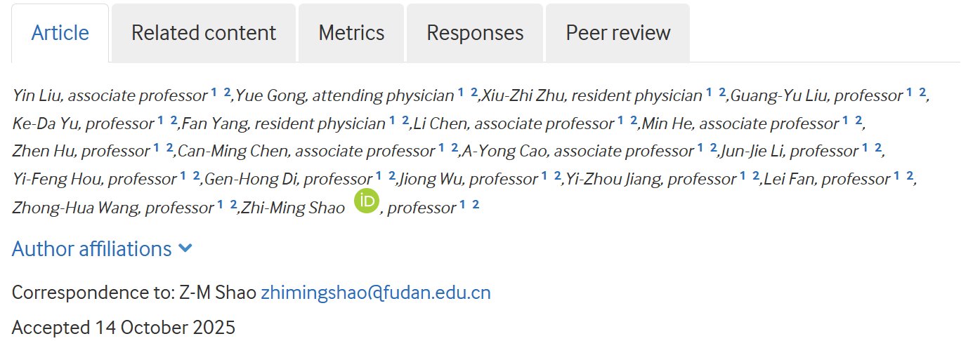The height and width of the screenshot is (341, 980).
Task: Click affiliation 1 after Lei Fan
Action: coord(897,175)
